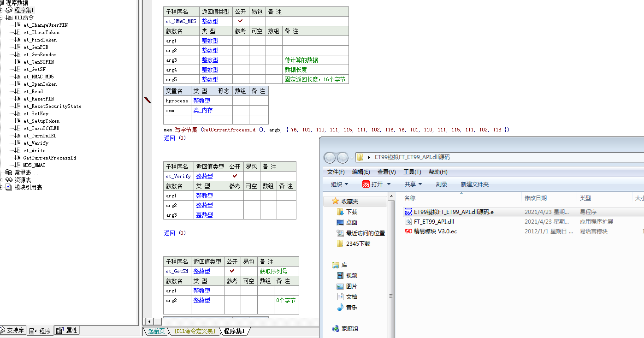Viewport: 644px width, 338px height.
Task: Open the 编辑(E) menu
Action: click(361, 172)
